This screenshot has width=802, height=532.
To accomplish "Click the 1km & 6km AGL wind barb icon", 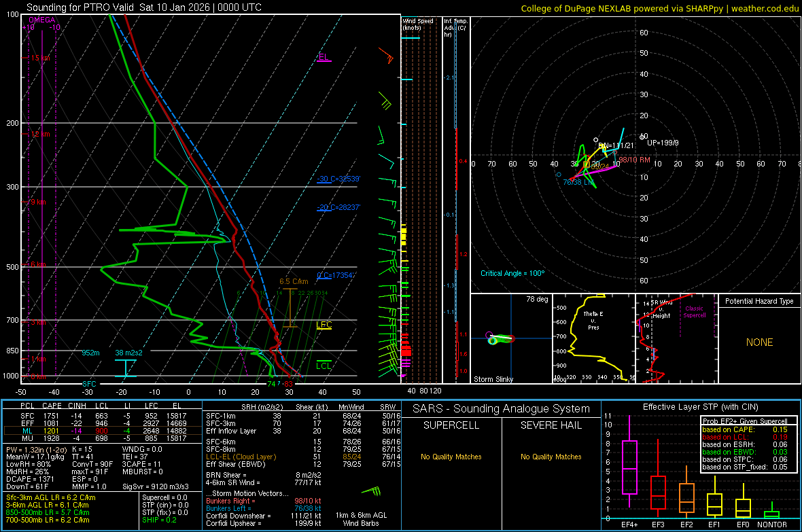I will tap(371, 492).
